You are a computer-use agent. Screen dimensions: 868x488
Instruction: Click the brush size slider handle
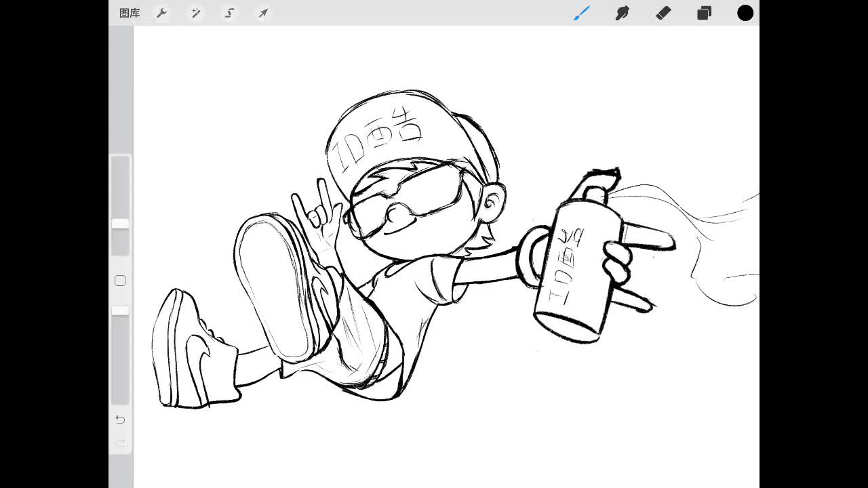click(120, 224)
